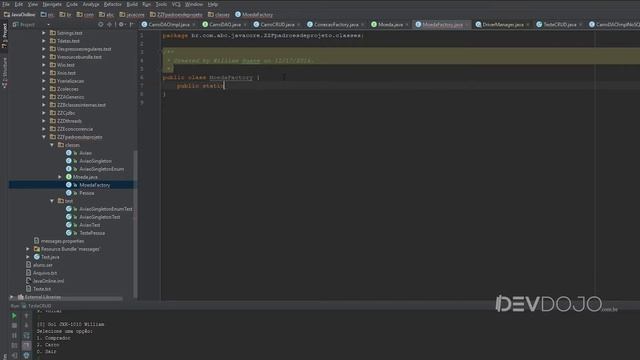This screenshot has height=360, width=640.
Task: Rerun TesteCRUD with green play icon
Action: [x=14, y=316]
